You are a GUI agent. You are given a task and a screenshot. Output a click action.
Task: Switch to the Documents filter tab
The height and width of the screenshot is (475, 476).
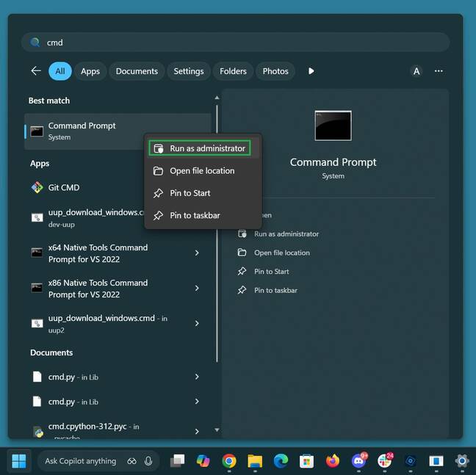coord(137,71)
